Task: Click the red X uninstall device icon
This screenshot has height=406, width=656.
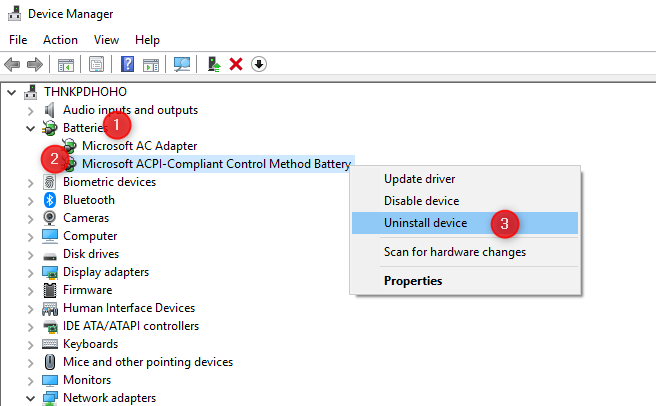Action: click(236, 64)
